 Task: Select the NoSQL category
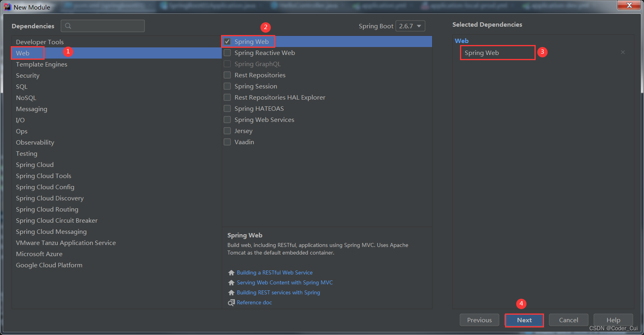[x=117, y=98]
